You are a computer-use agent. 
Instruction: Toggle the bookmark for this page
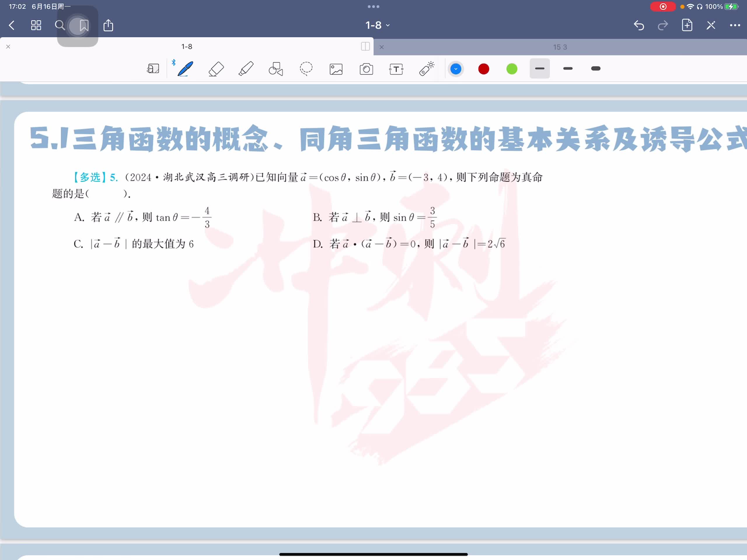click(x=84, y=25)
